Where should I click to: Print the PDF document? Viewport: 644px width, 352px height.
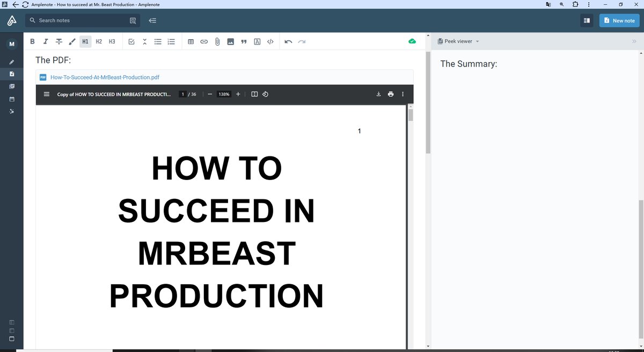[x=391, y=94]
